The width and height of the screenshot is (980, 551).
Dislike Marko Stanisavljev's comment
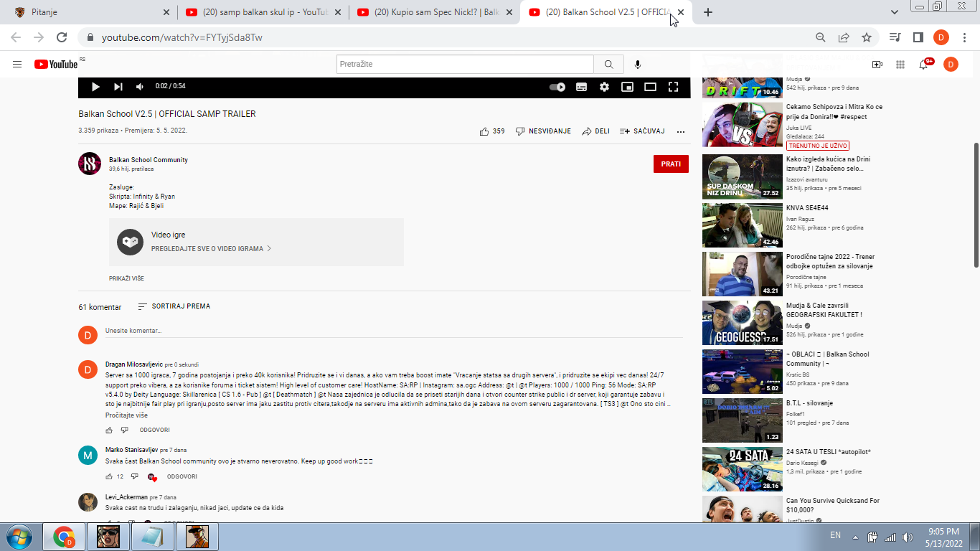pyautogui.click(x=134, y=476)
